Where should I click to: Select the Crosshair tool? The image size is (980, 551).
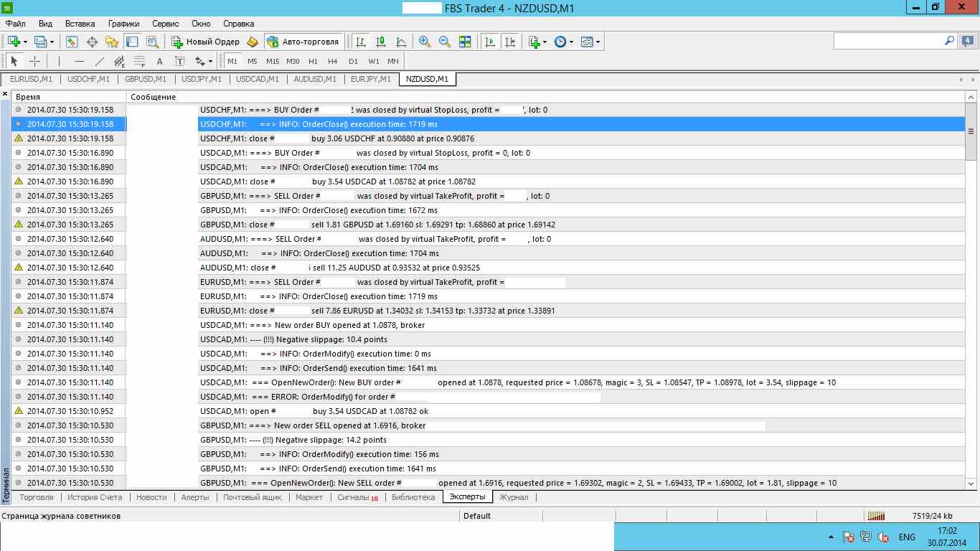[x=34, y=61]
